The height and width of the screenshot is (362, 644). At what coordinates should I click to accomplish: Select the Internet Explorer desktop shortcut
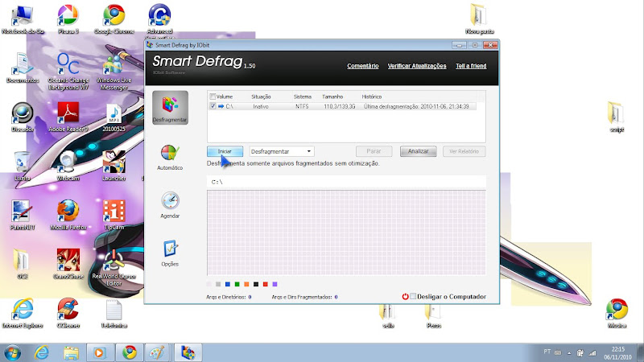coord(23,313)
